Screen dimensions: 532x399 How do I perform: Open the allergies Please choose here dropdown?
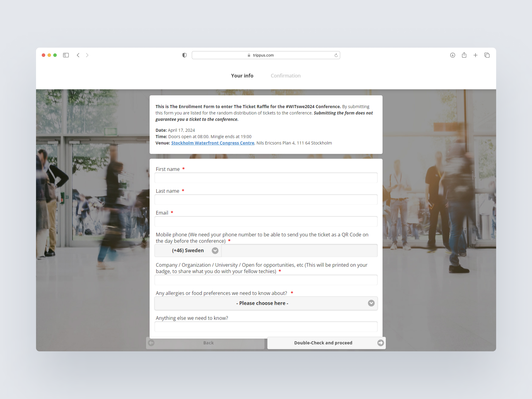click(266, 303)
